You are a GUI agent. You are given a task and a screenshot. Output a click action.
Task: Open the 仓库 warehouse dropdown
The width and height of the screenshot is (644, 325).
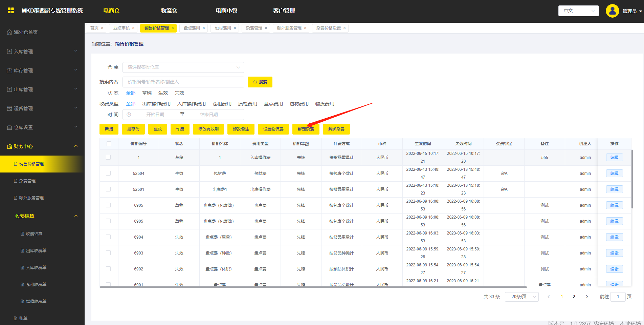[x=183, y=67]
